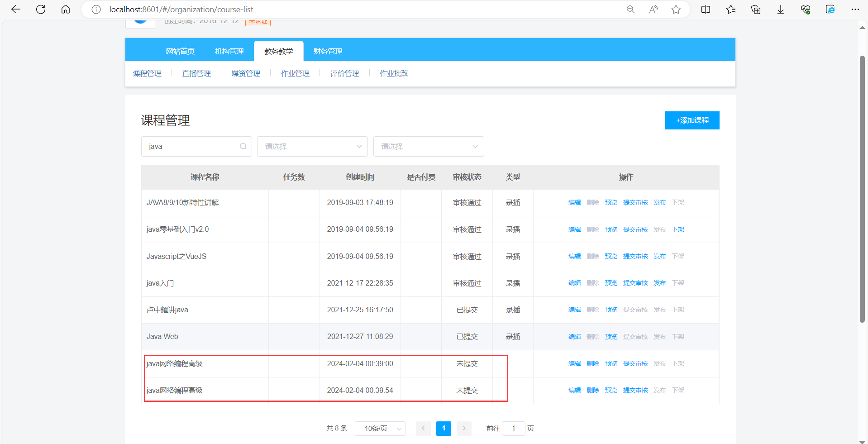Image resolution: width=868 pixels, height=444 pixels.
Task: Switch to 财务管理 tab
Action: (x=328, y=51)
